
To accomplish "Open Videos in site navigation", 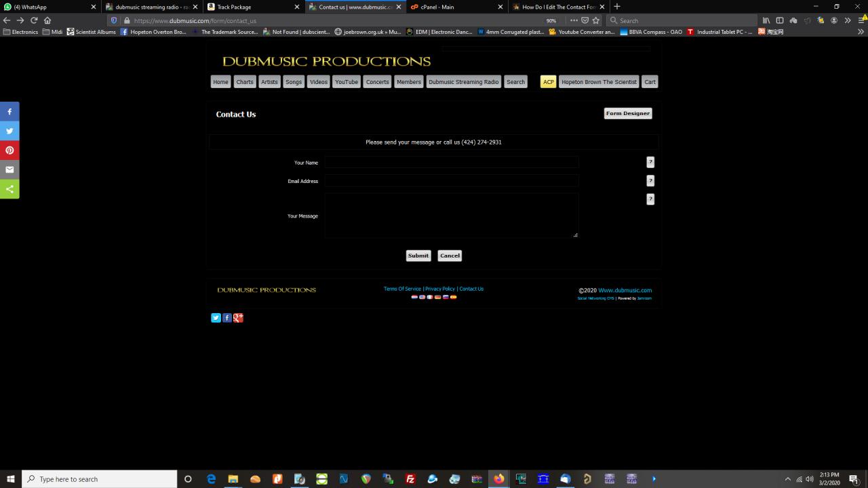I will [319, 82].
